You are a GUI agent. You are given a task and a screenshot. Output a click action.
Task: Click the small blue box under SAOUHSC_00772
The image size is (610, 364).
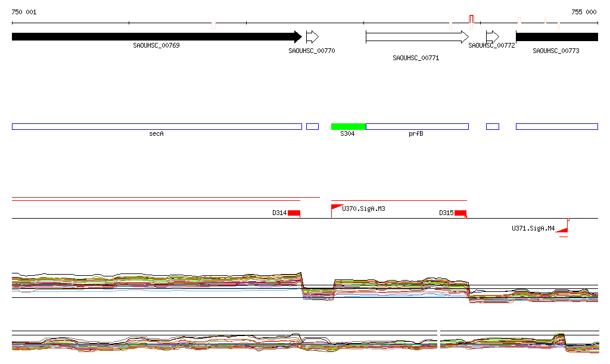point(493,127)
